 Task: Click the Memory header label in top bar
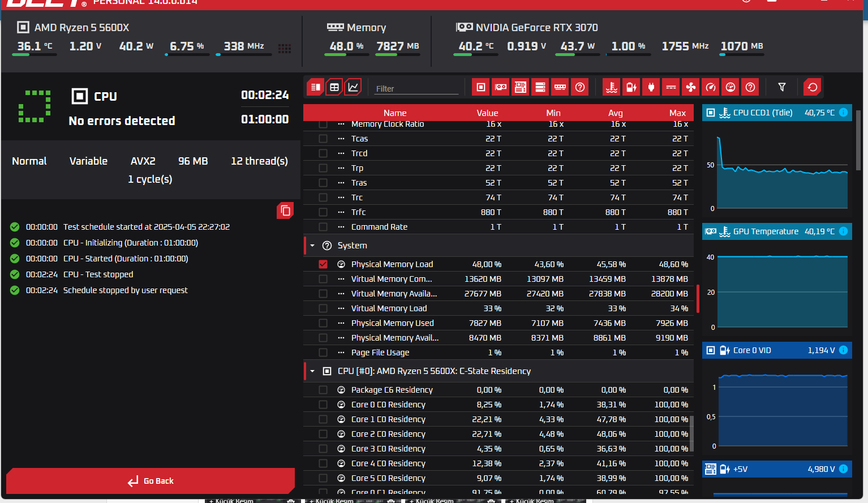click(366, 28)
